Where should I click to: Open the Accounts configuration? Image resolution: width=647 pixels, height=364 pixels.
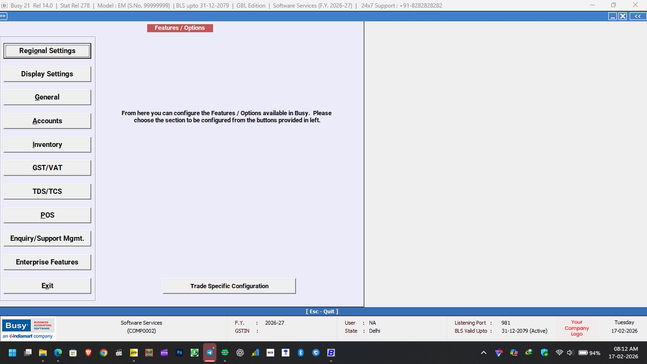coord(47,121)
